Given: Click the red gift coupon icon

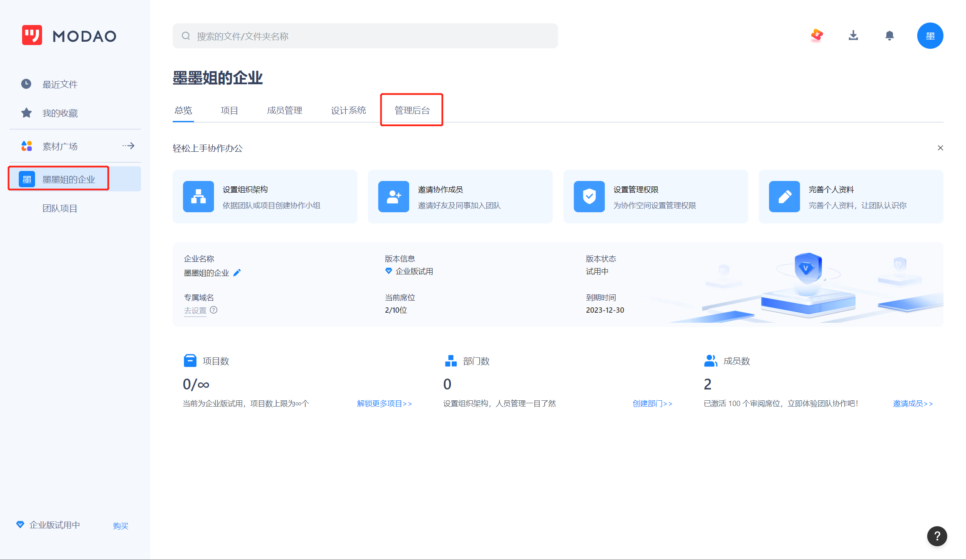Looking at the screenshot, I should click(817, 35).
